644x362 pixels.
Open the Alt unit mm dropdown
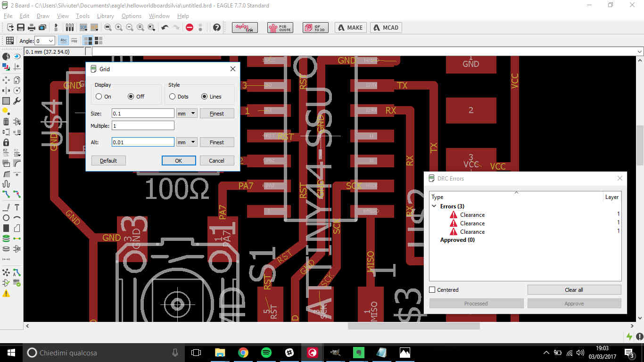[187, 142]
